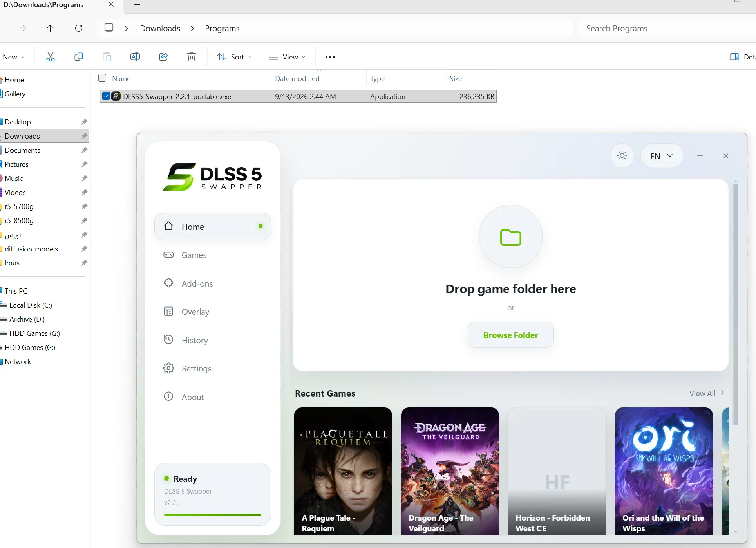Open Games section in DLSS Swapper
The image size is (756, 548).
tap(213, 255)
